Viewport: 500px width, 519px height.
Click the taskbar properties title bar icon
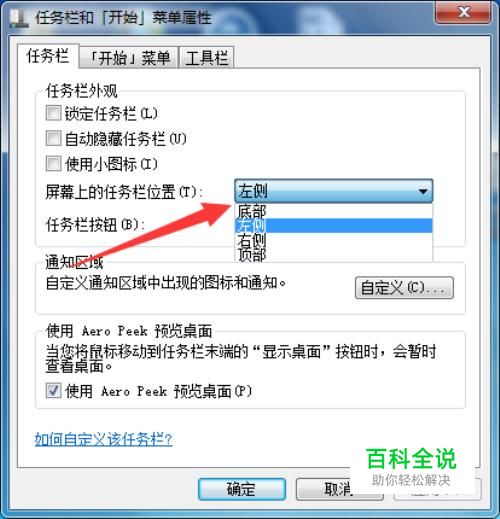19,18
